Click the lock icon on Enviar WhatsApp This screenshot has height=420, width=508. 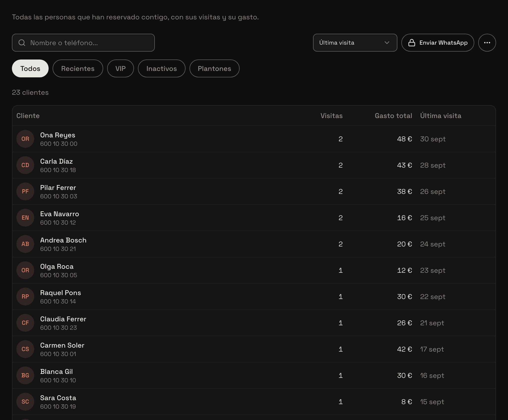point(412,43)
